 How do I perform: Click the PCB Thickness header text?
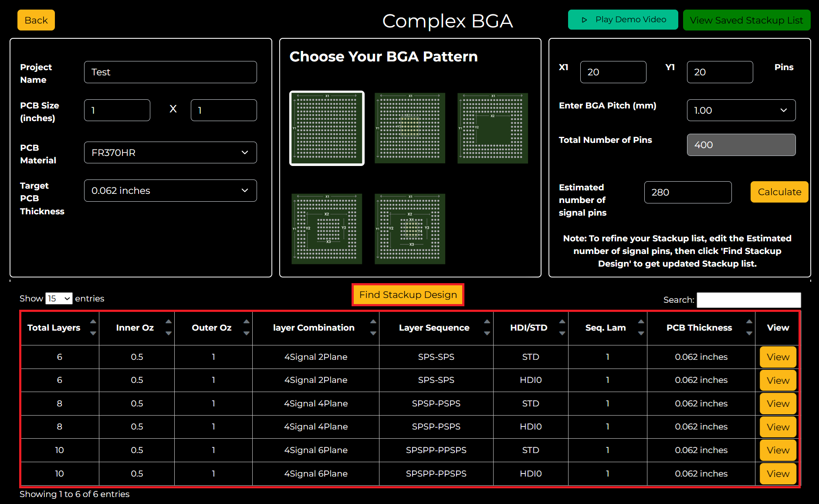(x=699, y=328)
